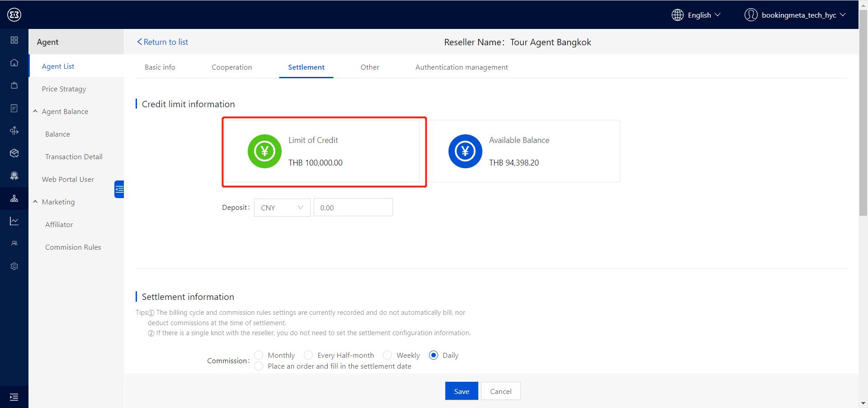This screenshot has height=408, width=868.
Task: Click the Return to list link
Action: pyautogui.click(x=163, y=42)
